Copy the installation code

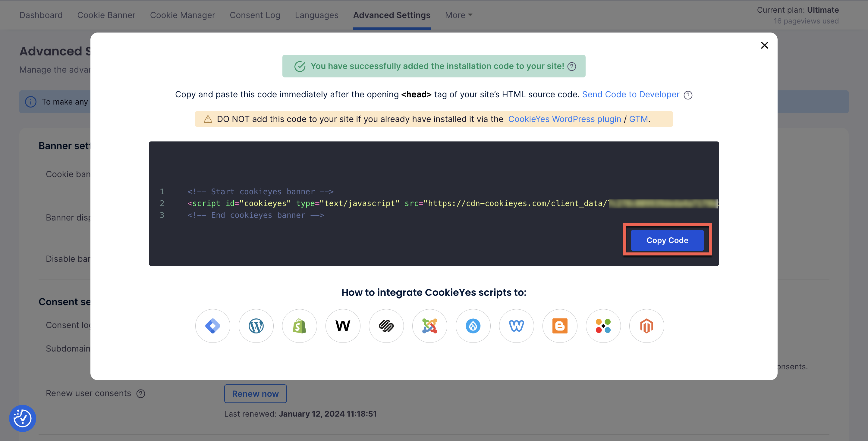[x=667, y=240]
